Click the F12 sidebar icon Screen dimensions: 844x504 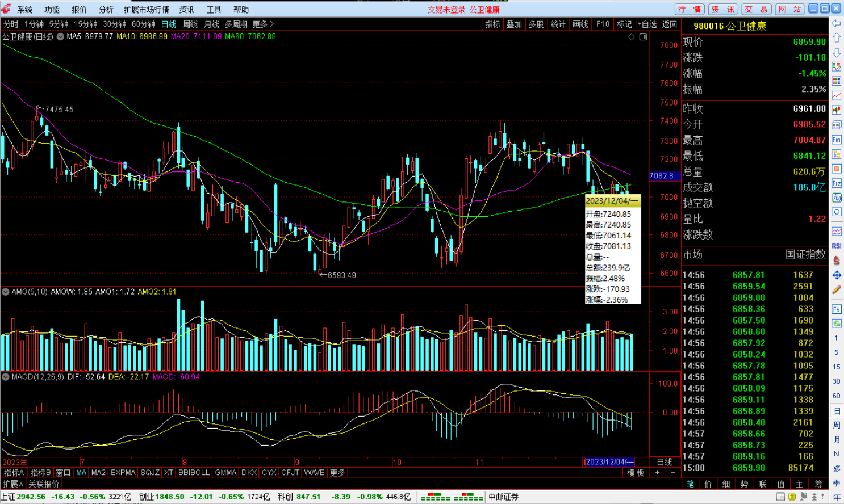tap(837, 183)
